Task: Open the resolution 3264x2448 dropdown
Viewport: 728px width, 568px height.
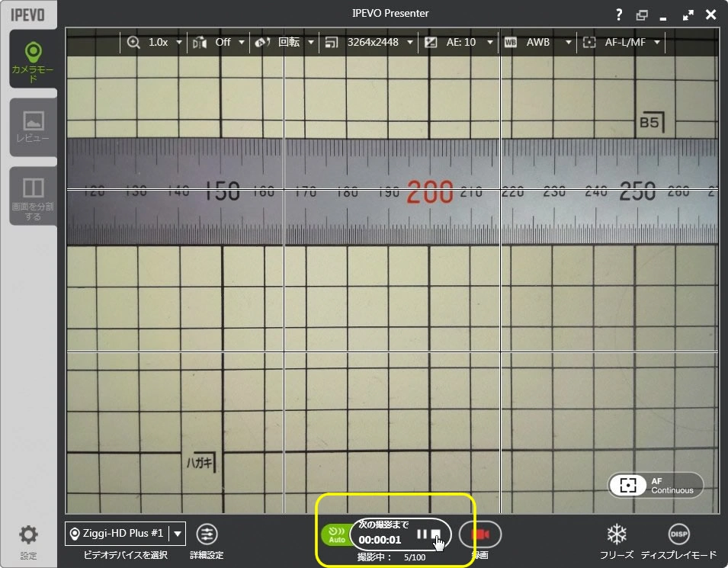Action: [x=377, y=43]
